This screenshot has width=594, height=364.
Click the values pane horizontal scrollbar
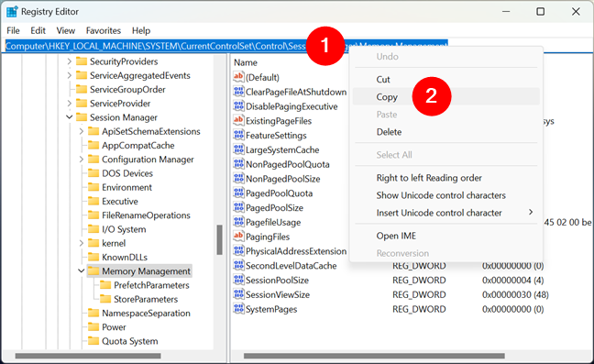(x=374, y=356)
